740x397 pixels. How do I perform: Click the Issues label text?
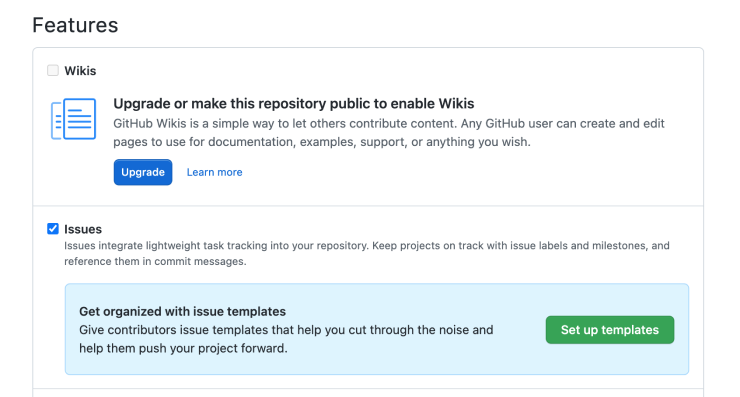(83, 229)
